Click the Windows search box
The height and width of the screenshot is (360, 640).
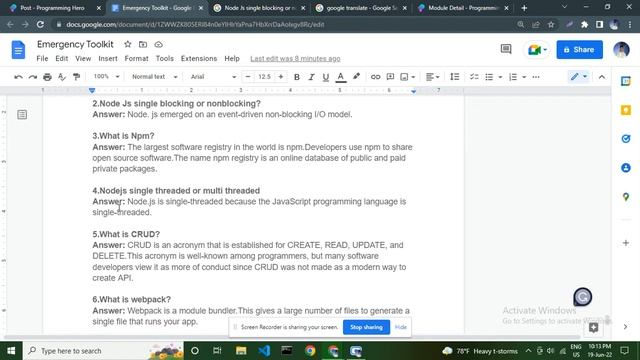pos(104,351)
